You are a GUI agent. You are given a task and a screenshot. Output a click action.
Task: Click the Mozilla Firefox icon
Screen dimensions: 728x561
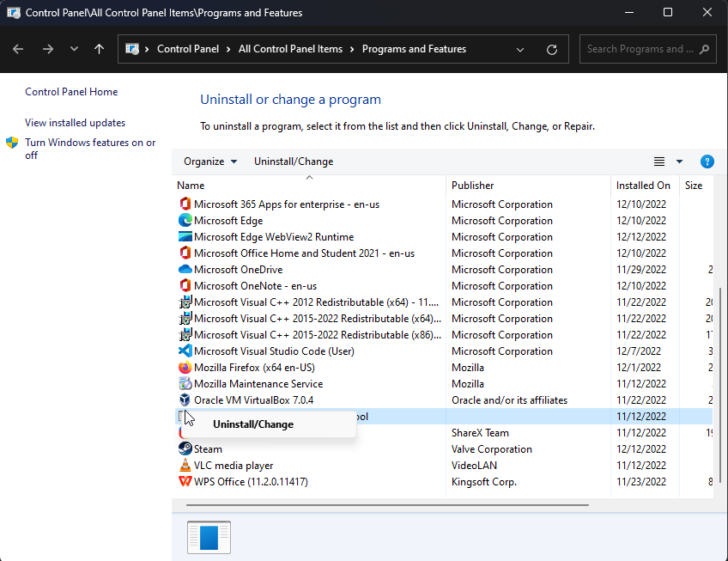(185, 367)
